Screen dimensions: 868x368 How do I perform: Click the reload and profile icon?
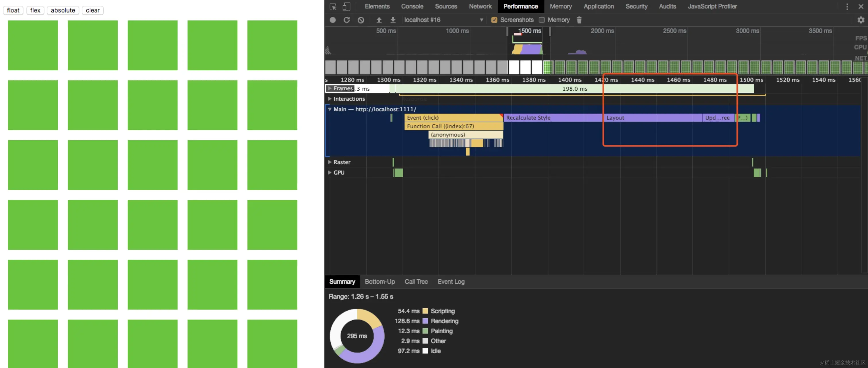346,20
